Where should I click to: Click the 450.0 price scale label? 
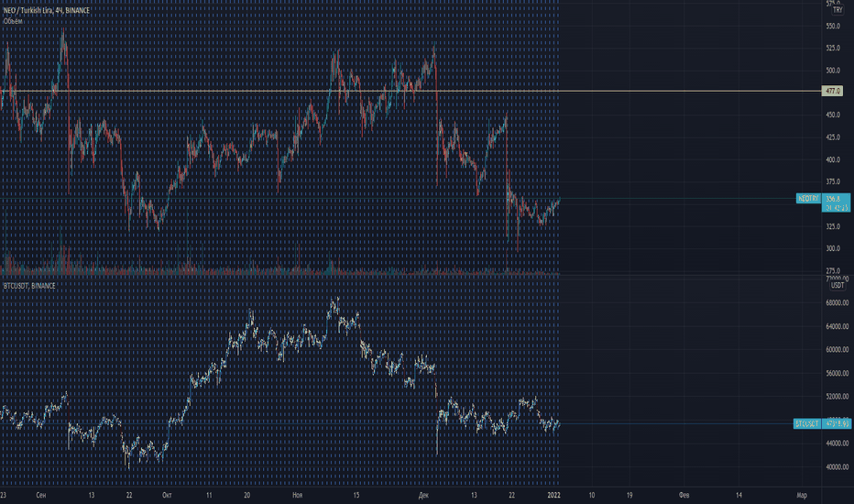pos(833,115)
